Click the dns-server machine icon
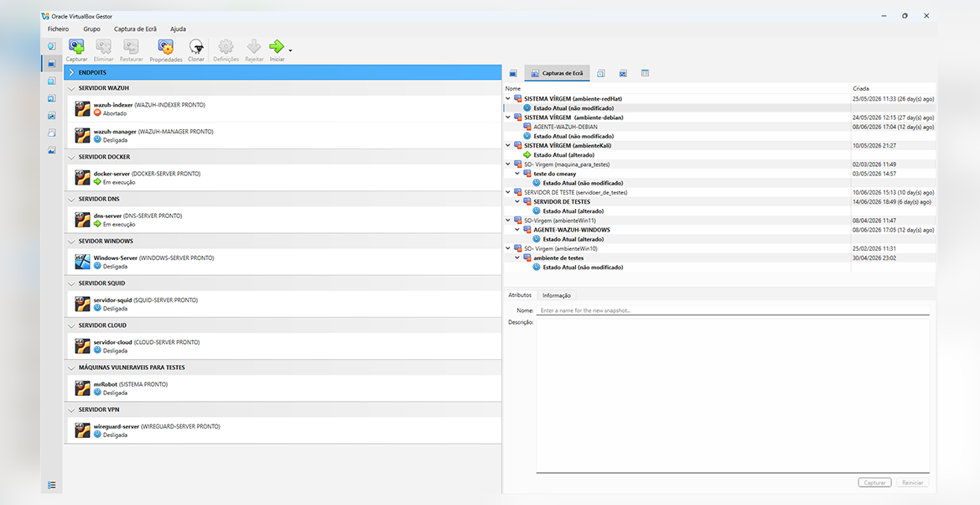The image size is (980, 505). [x=83, y=220]
